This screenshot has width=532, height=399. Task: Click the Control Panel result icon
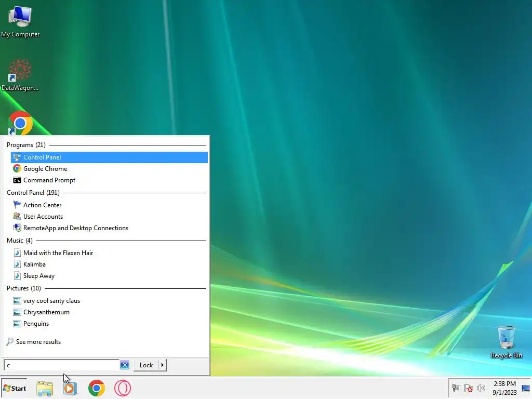(x=17, y=157)
